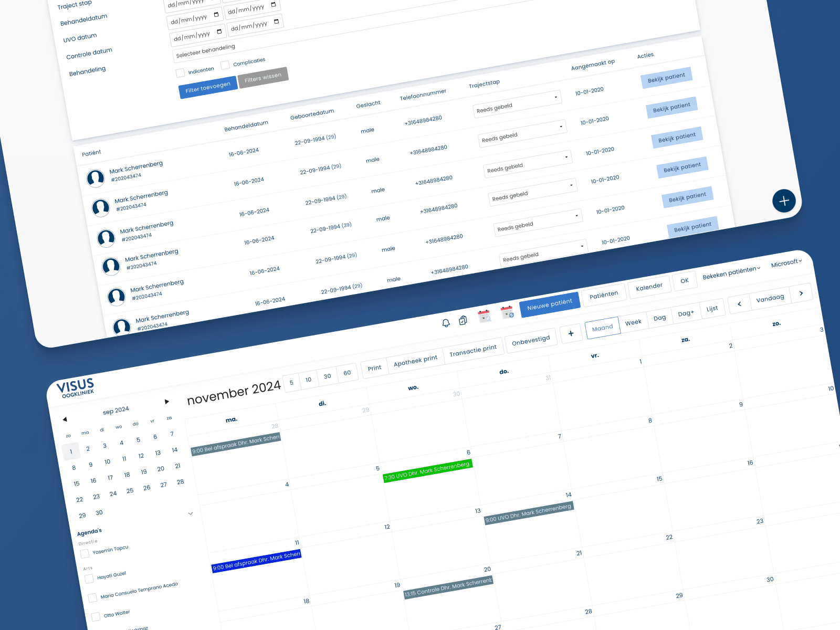Enable Otto Wolter agenda checkbox
Image resolution: width=840 pixels, height=630 pixels.
pos(96,616)
